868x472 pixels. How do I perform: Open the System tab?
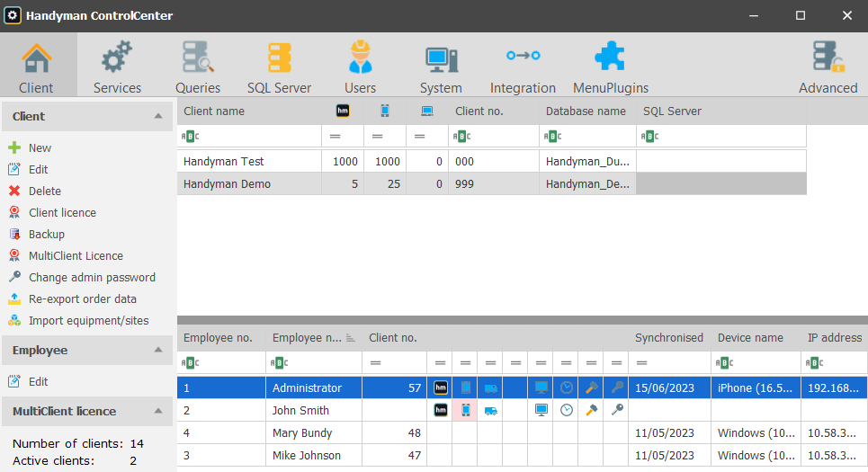point(441,65)
